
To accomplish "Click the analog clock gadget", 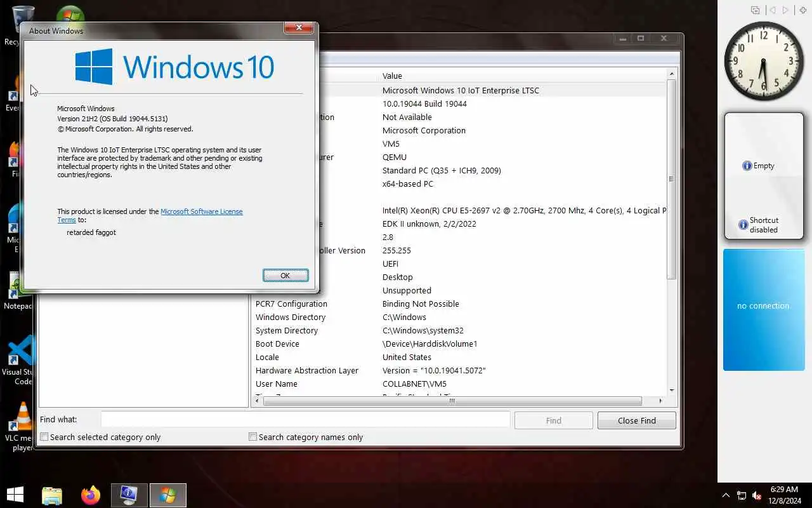I will click(x=764, y=62).
